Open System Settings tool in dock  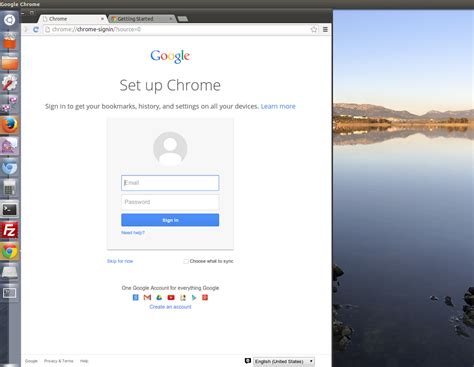click(x=9, y=83)
